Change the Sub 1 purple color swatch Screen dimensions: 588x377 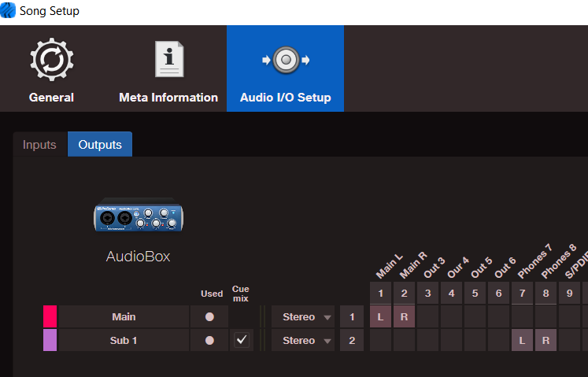point(50,341)
